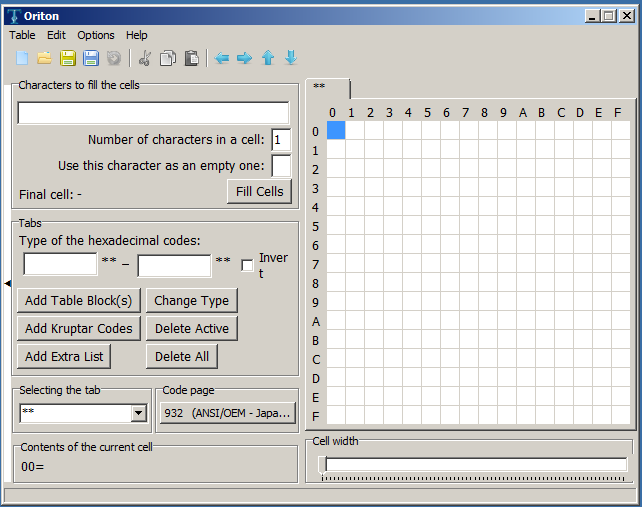Open a table file with the folder icon

(45, 58)
